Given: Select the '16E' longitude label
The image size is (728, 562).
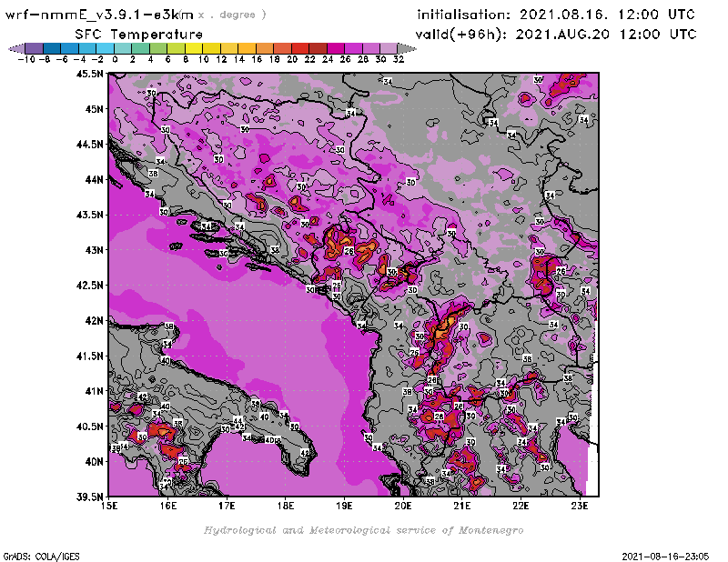Looking at the screenshot, I should [168, 506].
